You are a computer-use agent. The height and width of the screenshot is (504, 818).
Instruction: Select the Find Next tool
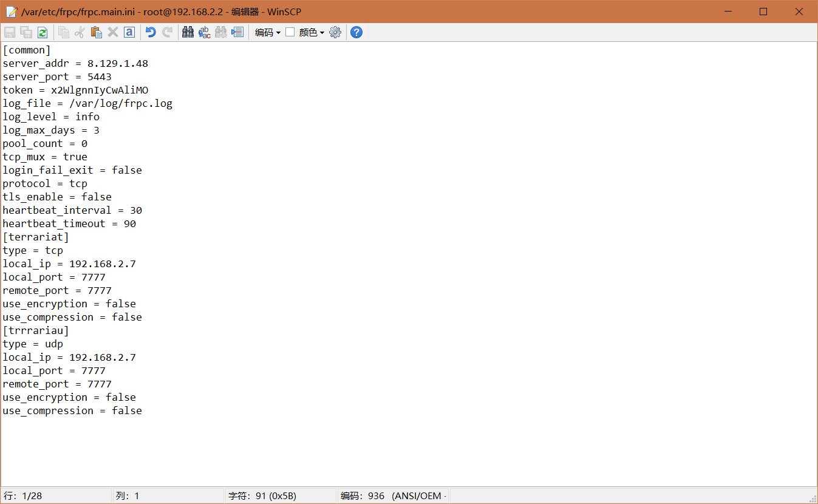click(x=220, y=32)
